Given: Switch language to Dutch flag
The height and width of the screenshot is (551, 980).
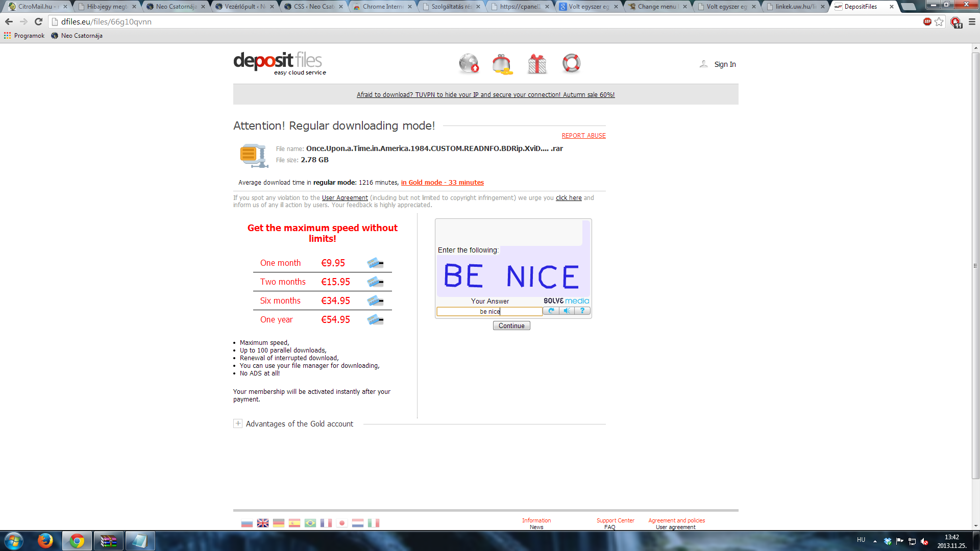Looking at the screenshot, I should 358,523.
